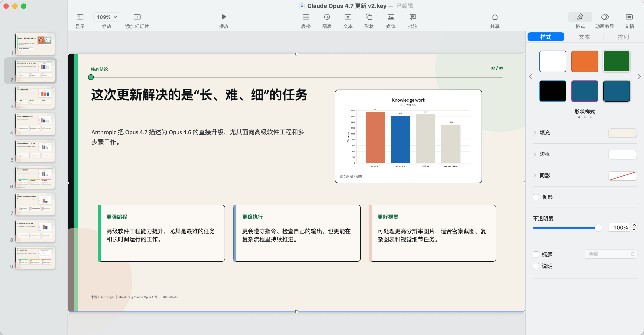Check the 标题 title checkbox
This screenshot has width=644, height=335.
(x=536, y=254)
